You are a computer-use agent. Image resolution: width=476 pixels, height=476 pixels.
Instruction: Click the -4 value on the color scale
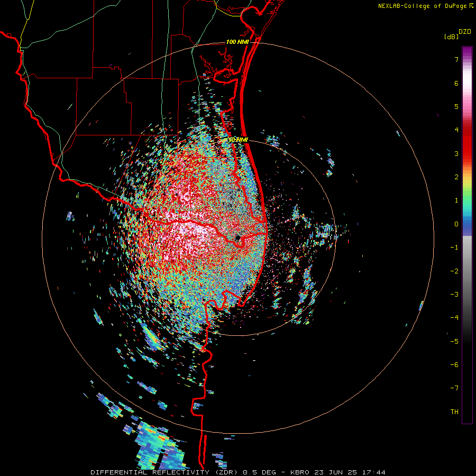point(454,318)
